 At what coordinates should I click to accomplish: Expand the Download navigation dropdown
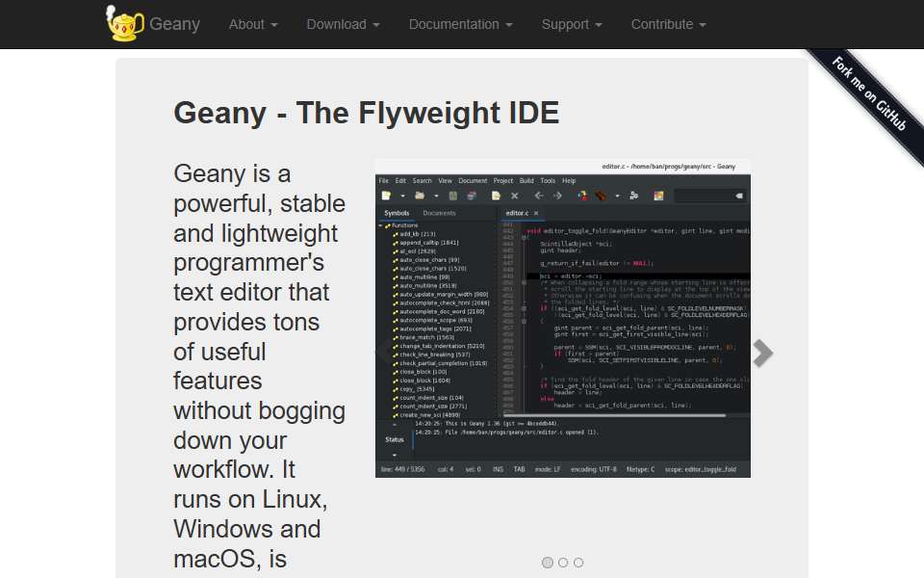(343, 24)
